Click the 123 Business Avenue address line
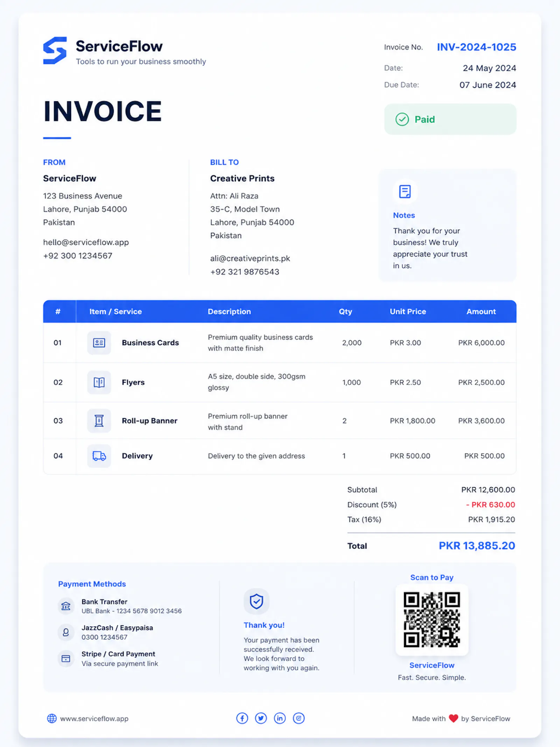 pyautogui.click(x=83, y=196)
